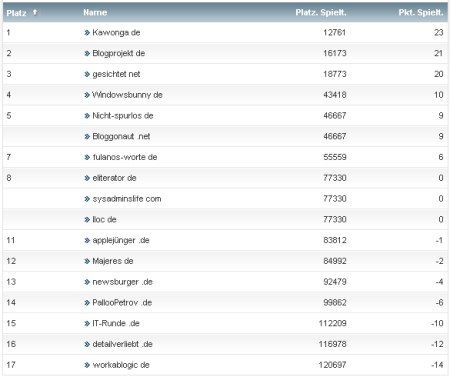
Task: Click the double-arrow icon before Windowsbunny de
Action: (x=87, y=95)
